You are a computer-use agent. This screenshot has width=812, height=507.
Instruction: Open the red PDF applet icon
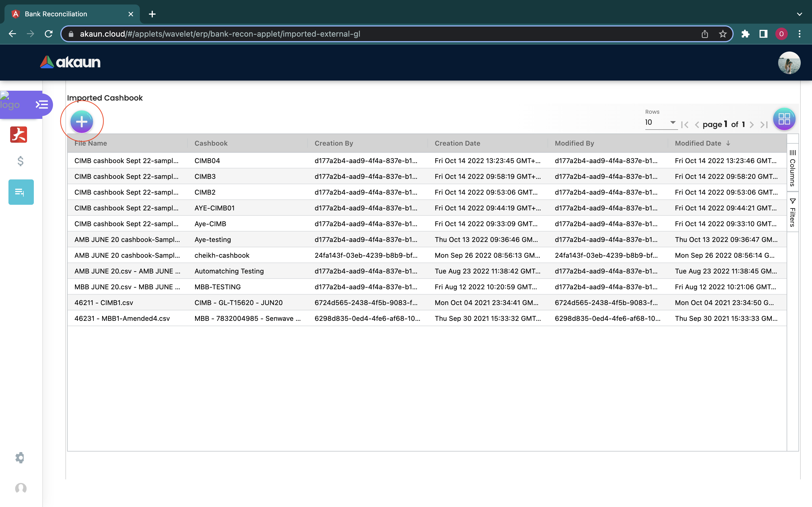pos(18,135)
